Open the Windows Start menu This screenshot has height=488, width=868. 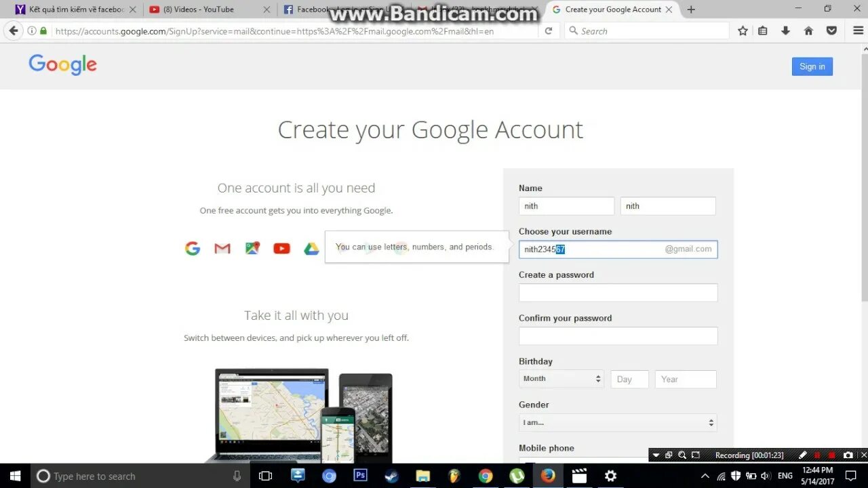coord(15,476)
